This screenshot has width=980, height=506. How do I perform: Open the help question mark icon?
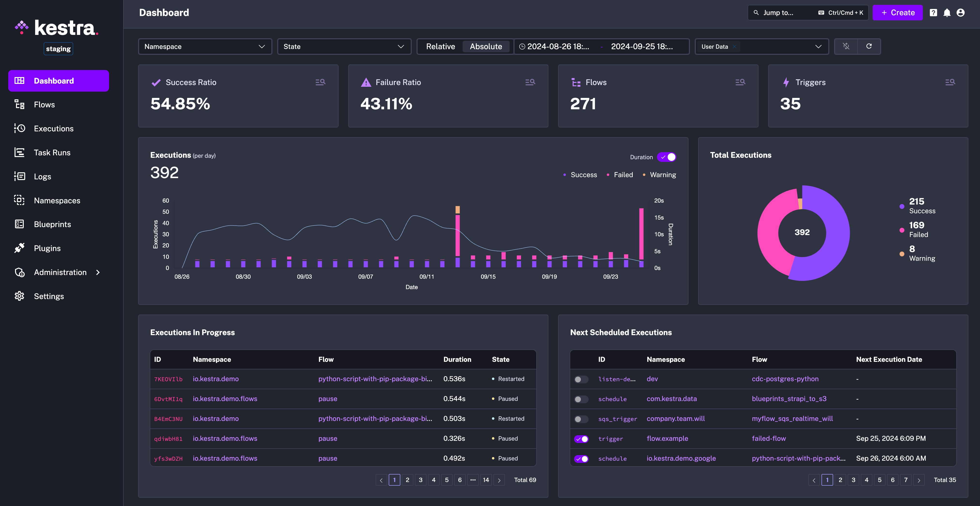[933, 13]
